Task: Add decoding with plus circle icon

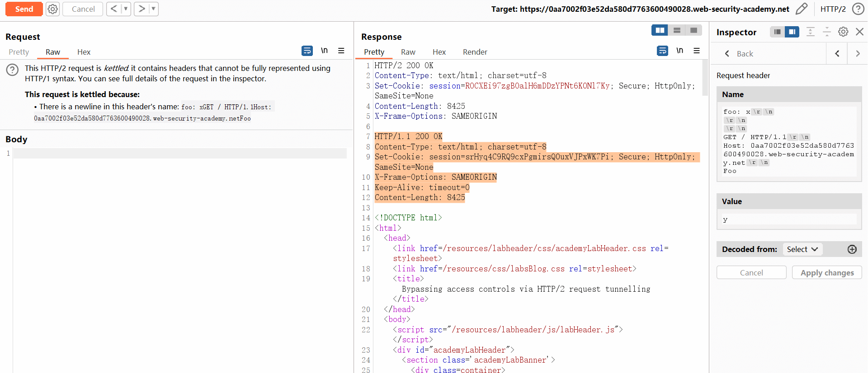Action: click(852, 249)
